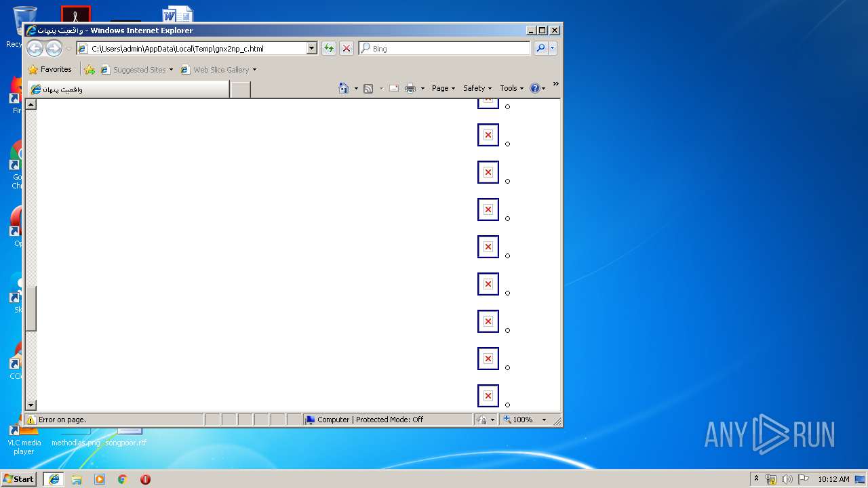Open the Opera icon in taskbar
The width and height of the screenshot is (868, 488).
coord(145,479)
